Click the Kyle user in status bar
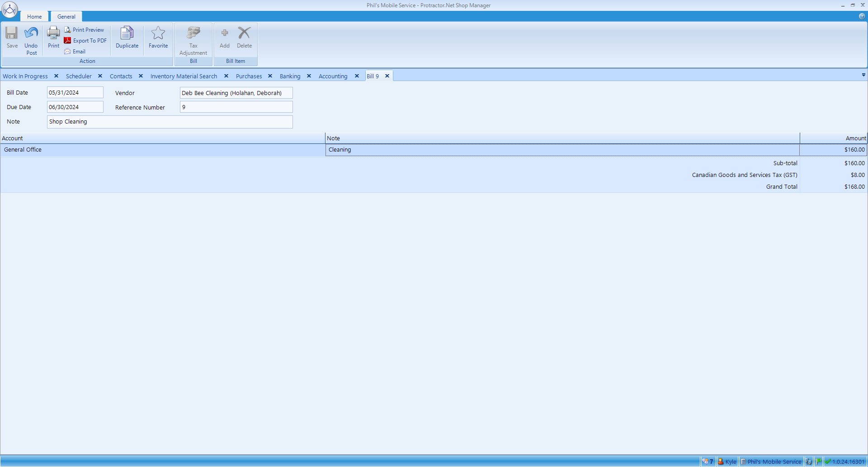 tap(727, 462)
